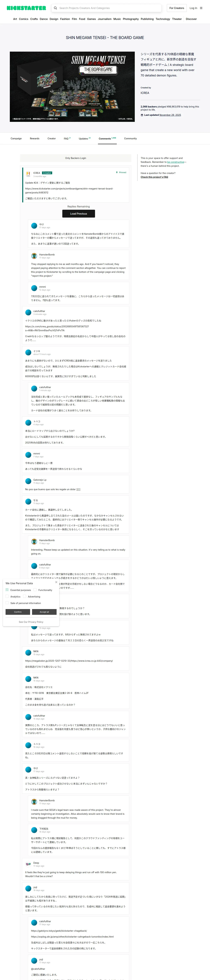Click the Kickstarter logo
The image size is (210, 980).
click(x=26, y=8)
